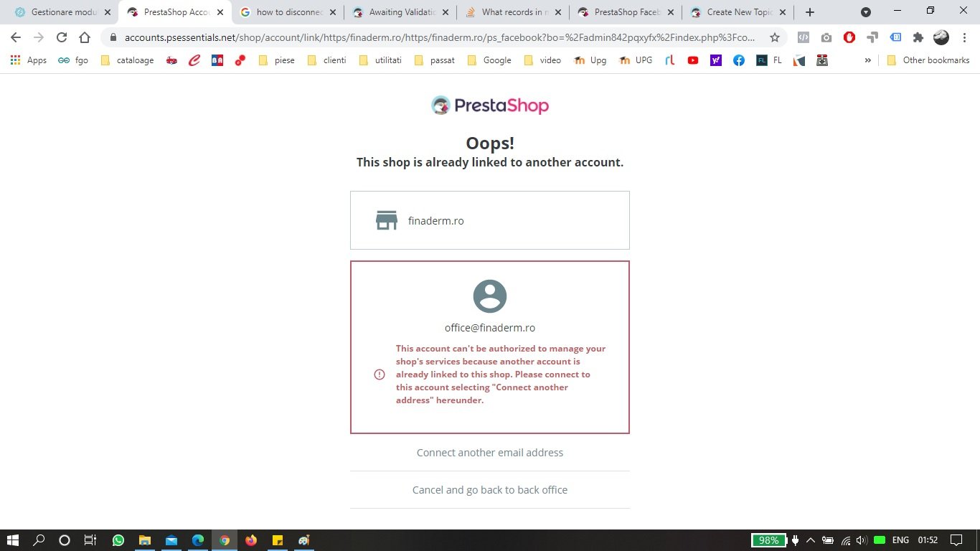
Task: Switch to the Create New Topic tab
Action: (x=738, y=12)
